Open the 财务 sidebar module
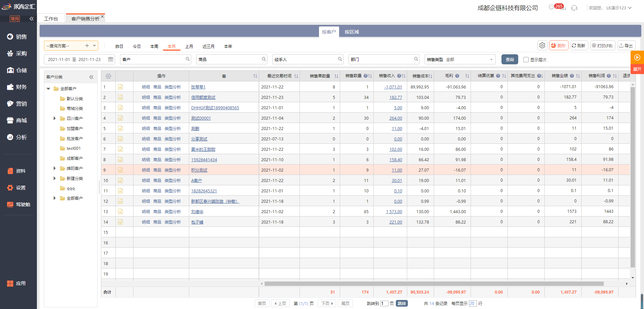This screenshot has width=644, height=309. coord(17,87)
